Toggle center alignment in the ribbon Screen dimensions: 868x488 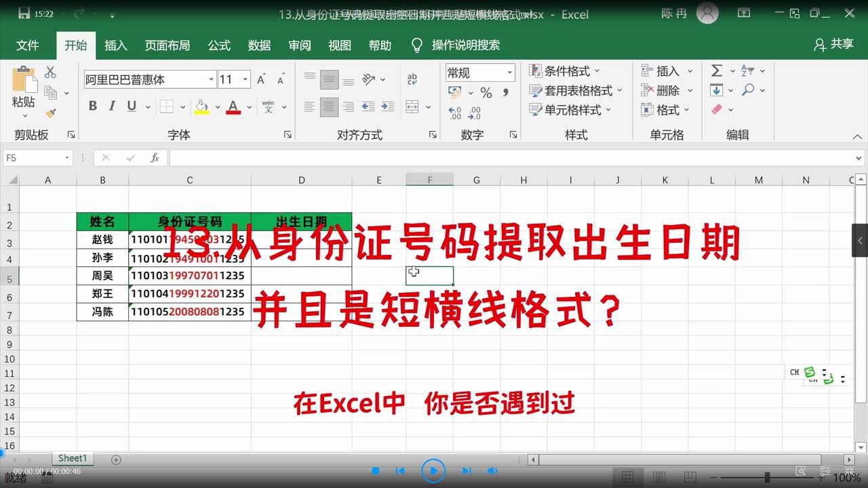point(329,107)
